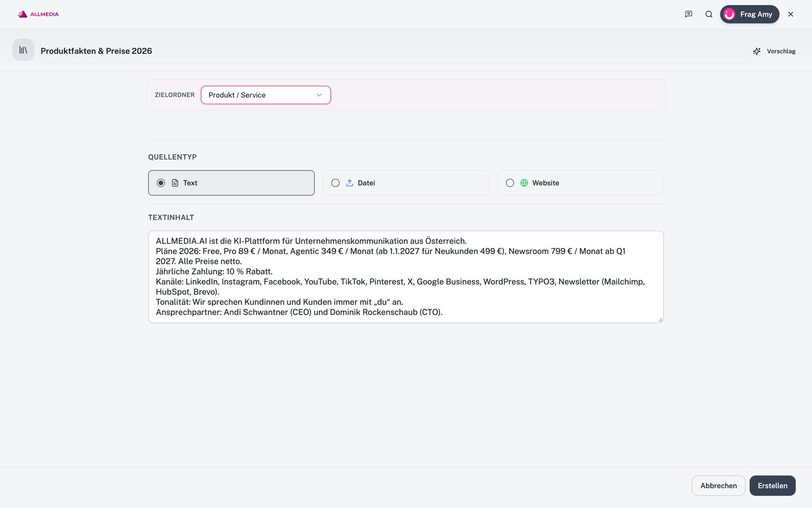
Task: Close the dialog with the X
Action: click(791, 14)
